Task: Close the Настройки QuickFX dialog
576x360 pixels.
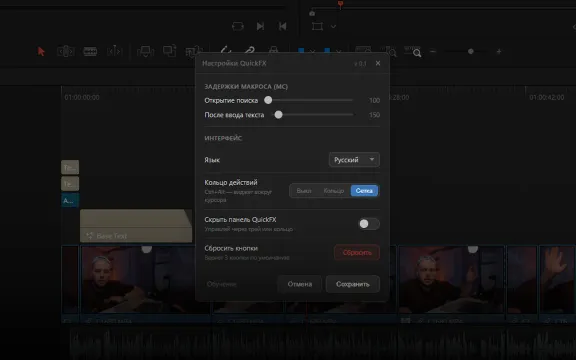Action: click(378, 63)
